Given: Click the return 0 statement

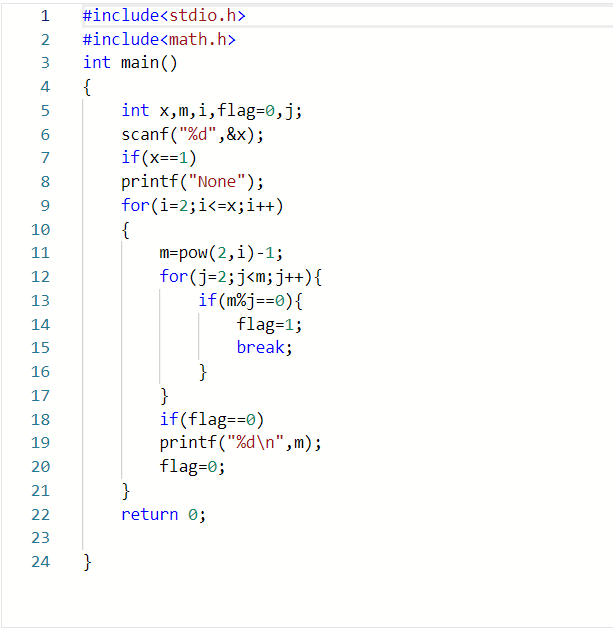Looking at the screenshot, I should click(164, 514).
